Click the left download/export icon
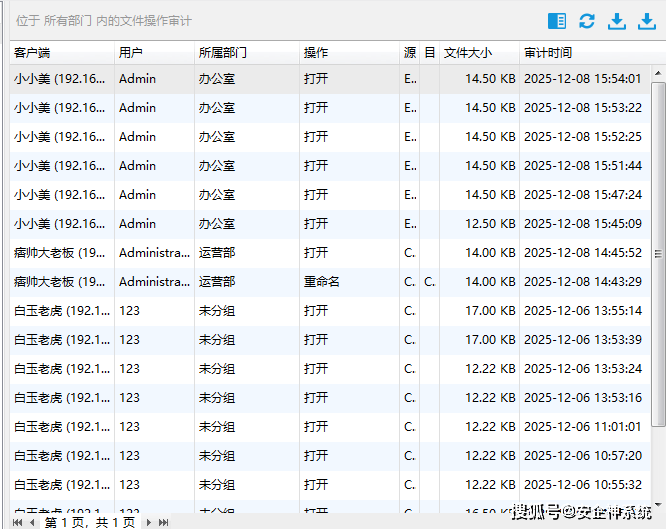 617,21
